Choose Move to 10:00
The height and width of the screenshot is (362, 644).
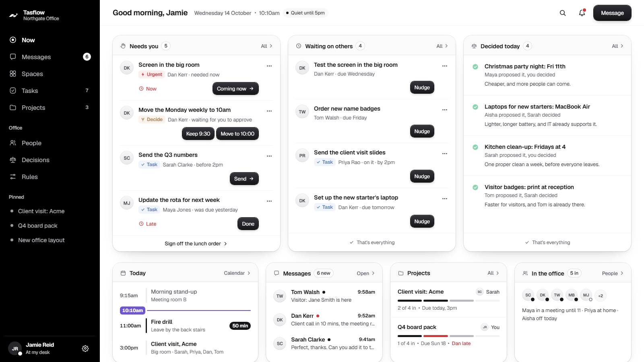click(237, 134)
